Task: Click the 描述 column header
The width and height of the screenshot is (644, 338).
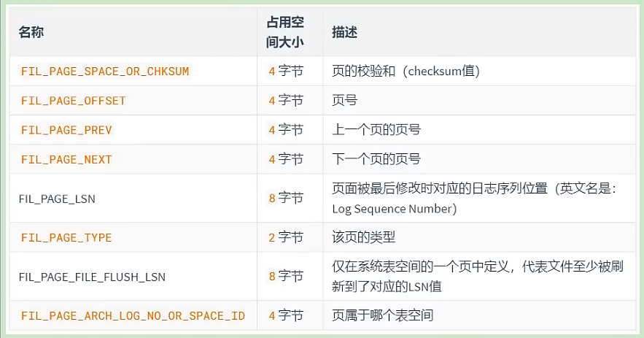Action: tap(344, 32)
